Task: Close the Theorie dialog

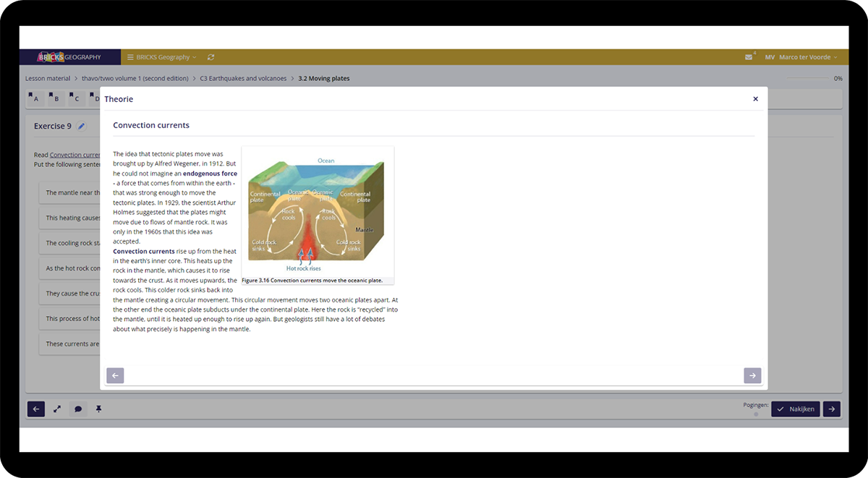Action: tap(755, 99)
